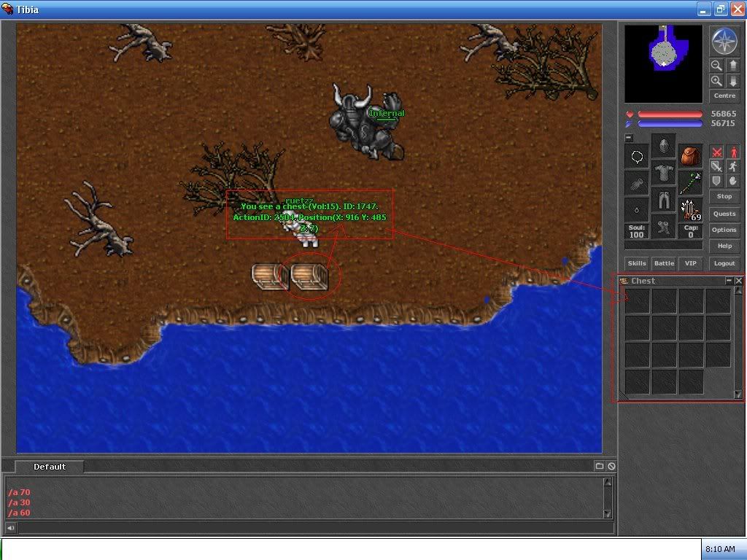
Task: Minimize the Chest container window
Action: [729, 281]
